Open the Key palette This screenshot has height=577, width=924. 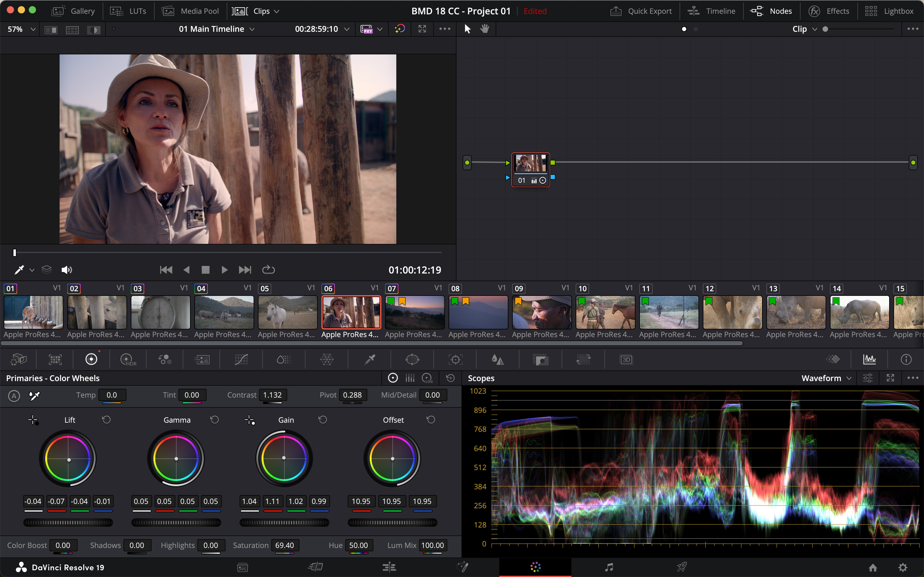tap(541, 359)
